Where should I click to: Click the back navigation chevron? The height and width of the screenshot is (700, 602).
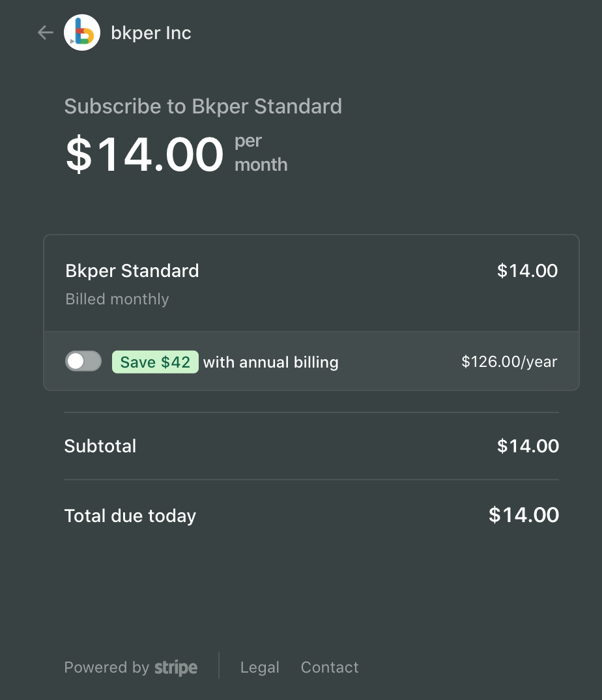(44, 32)
